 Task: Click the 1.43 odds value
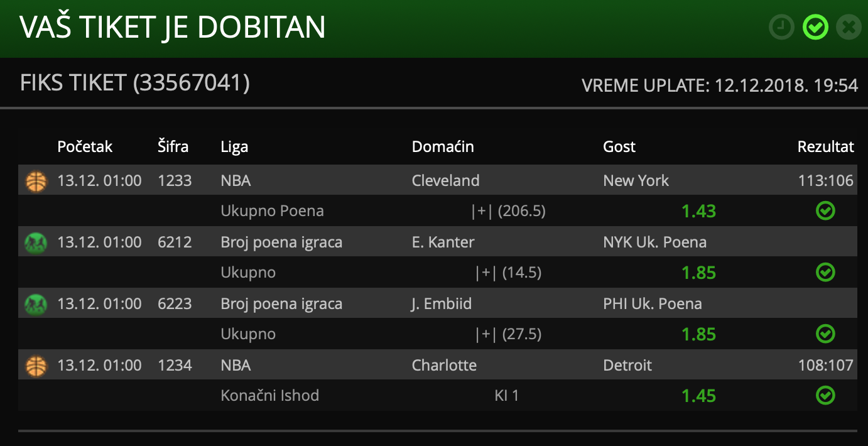(x=698, y=211)
